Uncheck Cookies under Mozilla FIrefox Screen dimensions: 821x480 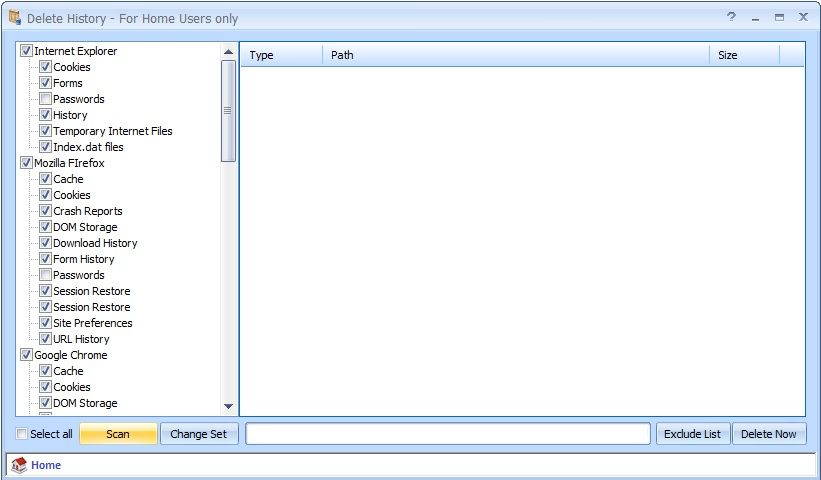coord(45,195)
